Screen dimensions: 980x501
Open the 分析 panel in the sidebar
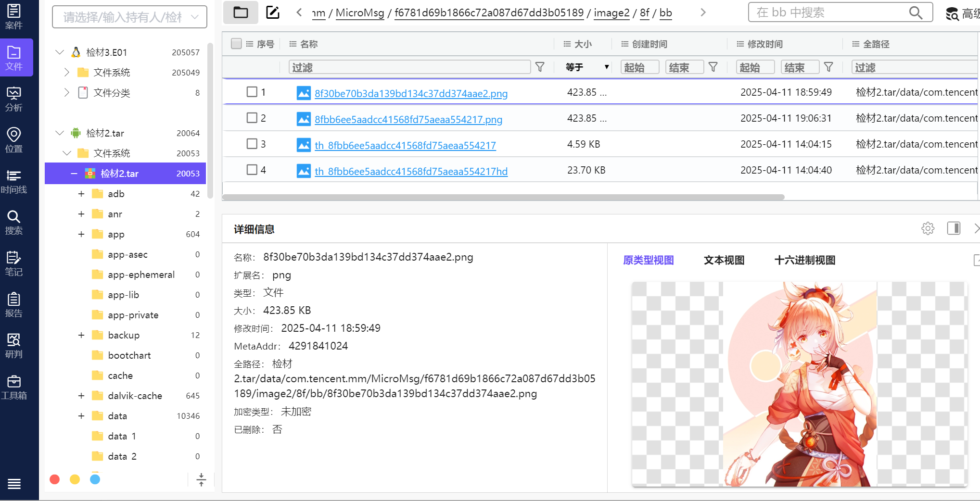tap(14, 100)
